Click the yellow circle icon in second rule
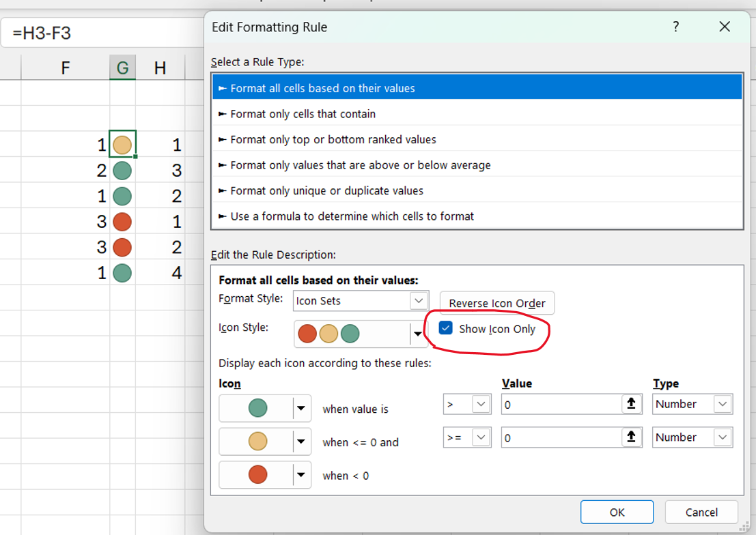Screen dimensions: 756x535 tap(258, 441)
